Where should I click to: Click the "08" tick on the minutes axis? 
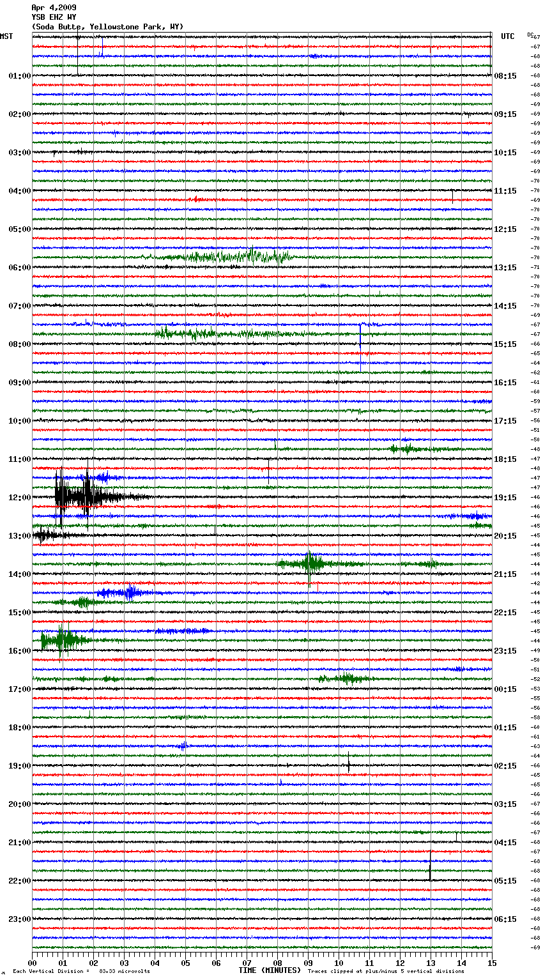coord(277,963)
